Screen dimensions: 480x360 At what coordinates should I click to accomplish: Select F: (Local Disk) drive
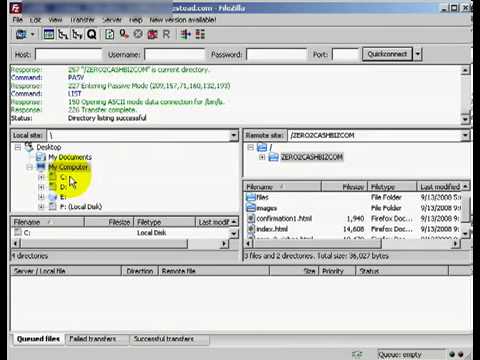point(81,207)
